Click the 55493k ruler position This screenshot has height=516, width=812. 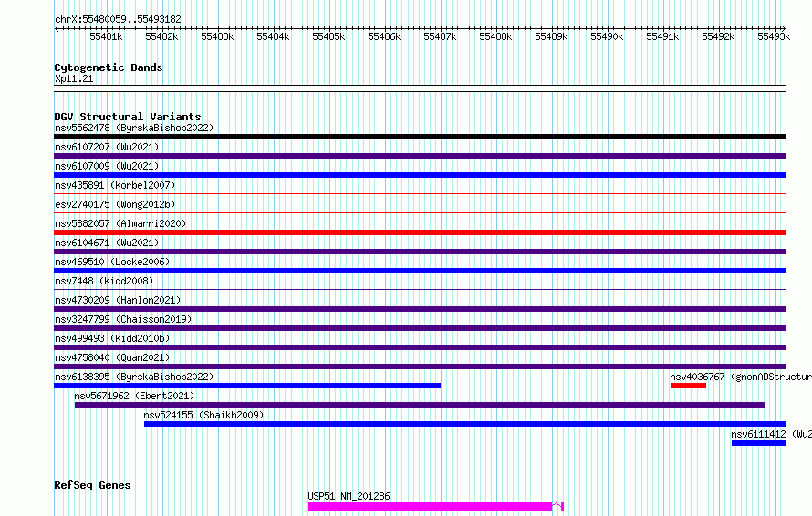click(775, 36)
